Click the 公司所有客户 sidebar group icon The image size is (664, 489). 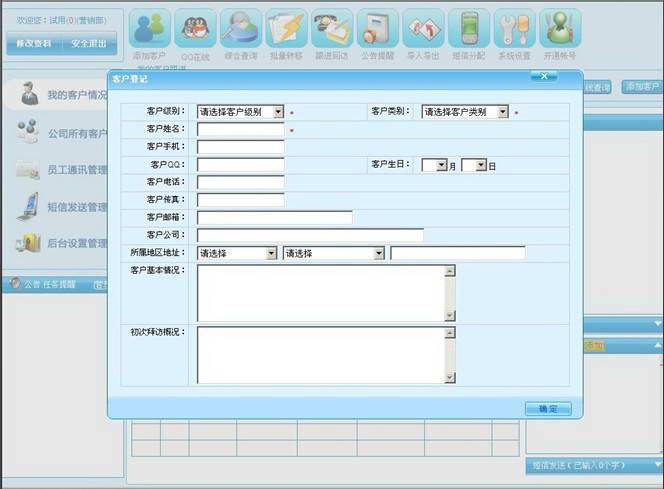click(x=28, y=131)
